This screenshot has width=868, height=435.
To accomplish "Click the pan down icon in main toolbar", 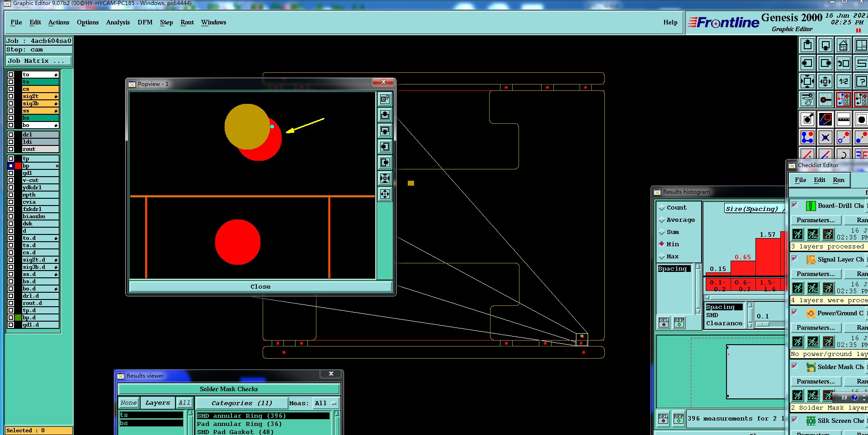I will [826, 45].
